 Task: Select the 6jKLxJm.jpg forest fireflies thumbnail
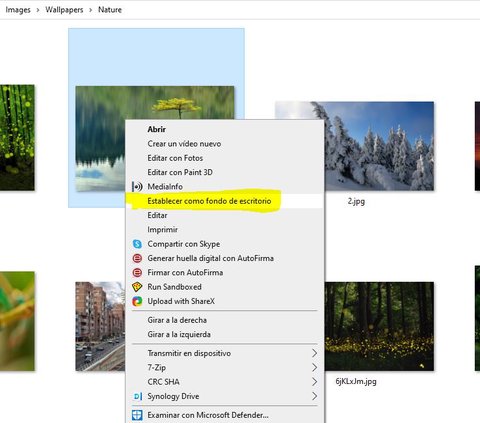coord(379,326)
